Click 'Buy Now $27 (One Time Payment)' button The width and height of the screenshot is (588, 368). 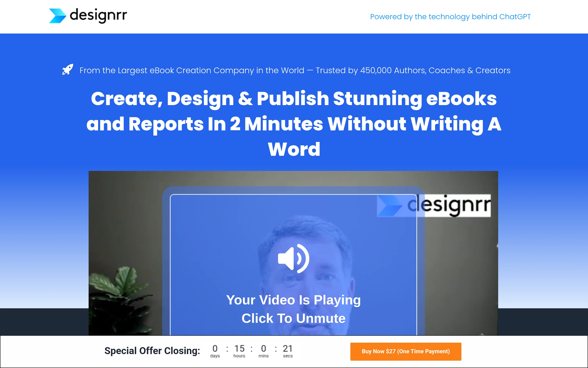point(405,351)
